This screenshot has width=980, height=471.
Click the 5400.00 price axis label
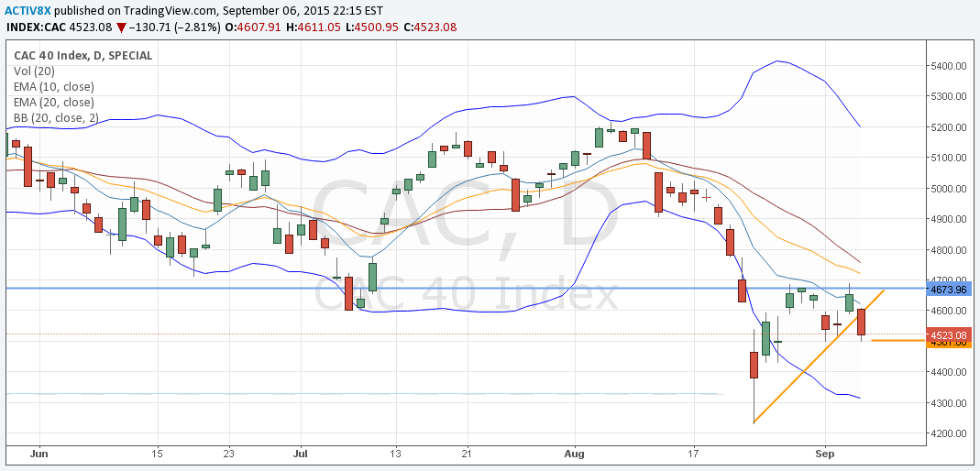tap(949, 66)
